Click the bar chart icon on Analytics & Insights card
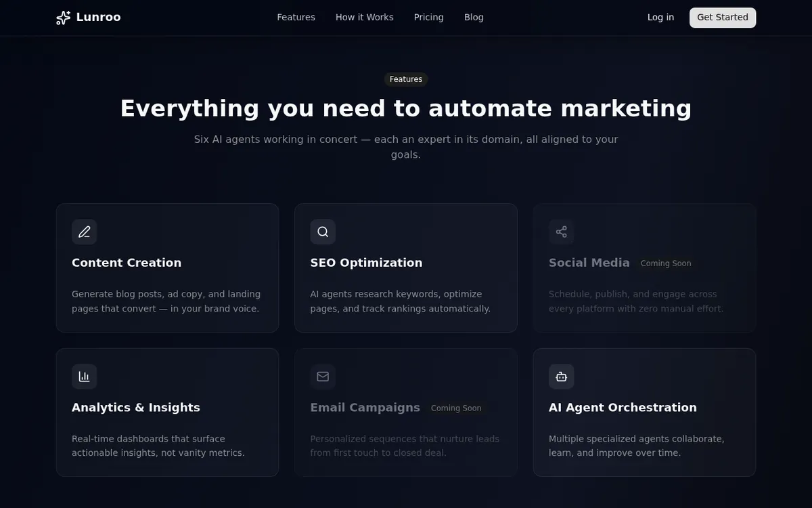Image resolution: width=812 pixels, height=508 pixels. 85,377
